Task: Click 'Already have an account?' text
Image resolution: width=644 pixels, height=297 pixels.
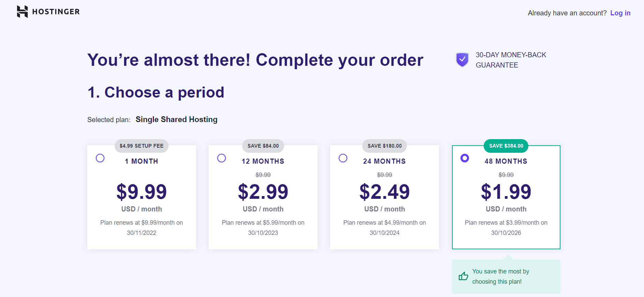Action: (567, 13)
